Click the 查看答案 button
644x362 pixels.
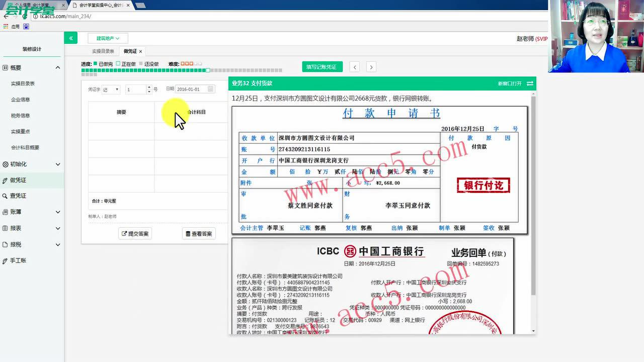point(199,233)
